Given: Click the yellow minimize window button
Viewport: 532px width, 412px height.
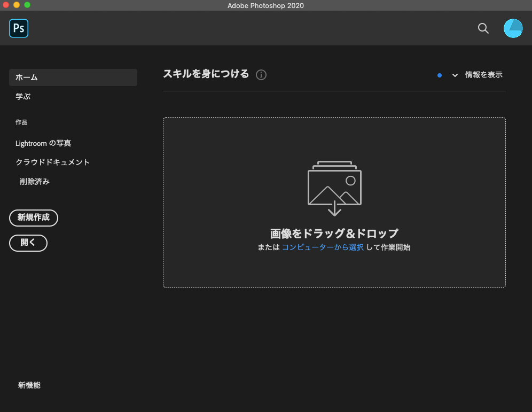Looking at the screenshot, I should point(16,5).
